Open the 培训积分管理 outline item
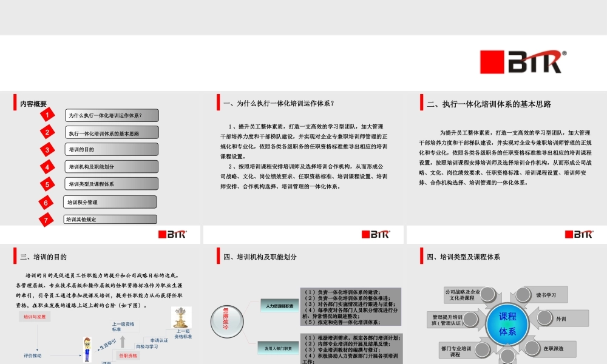Viewport: 607px width, 364px height. click(110, 202)
